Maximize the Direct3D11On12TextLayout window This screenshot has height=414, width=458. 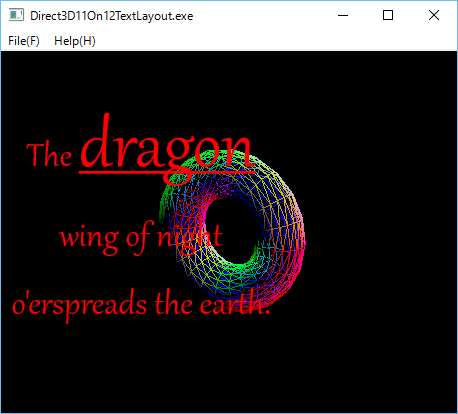(x=388, y=15)
